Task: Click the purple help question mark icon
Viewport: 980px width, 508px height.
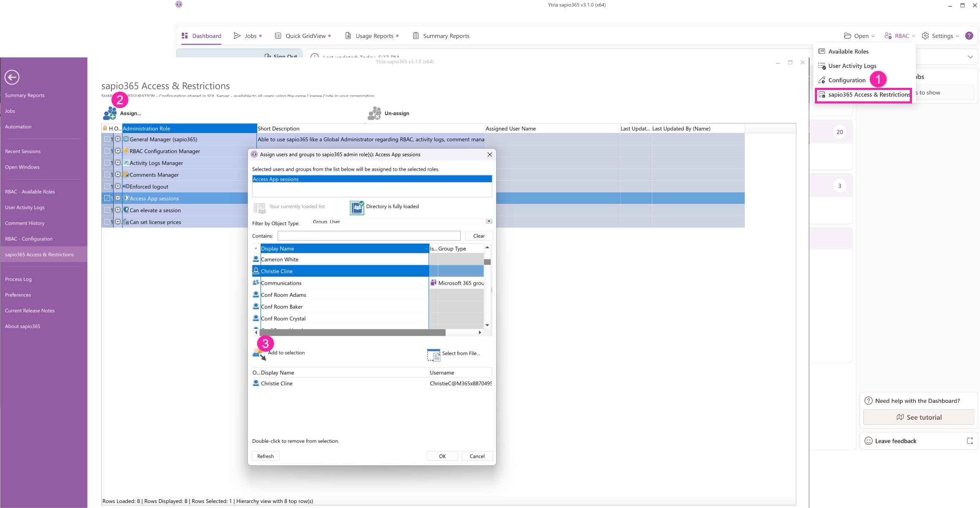Action: tap(969, 36)
